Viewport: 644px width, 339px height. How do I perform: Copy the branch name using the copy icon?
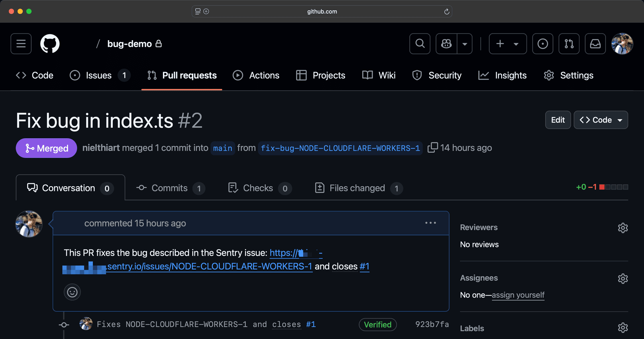(433, 147)
